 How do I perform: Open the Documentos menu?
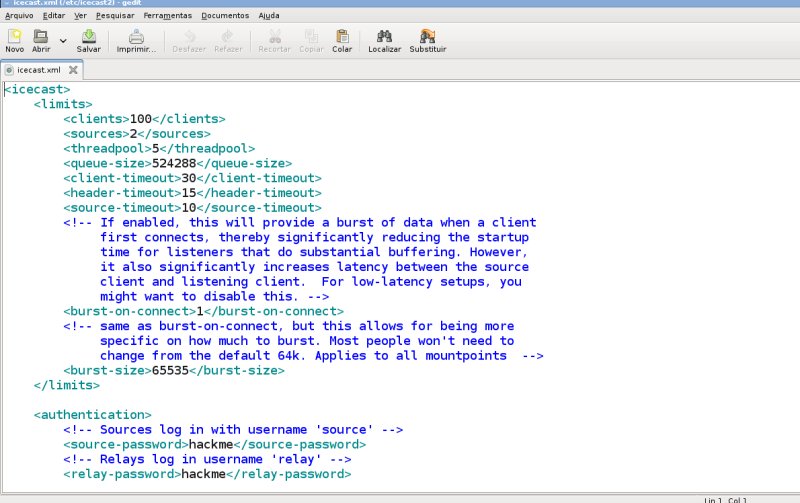pos(225,16)
